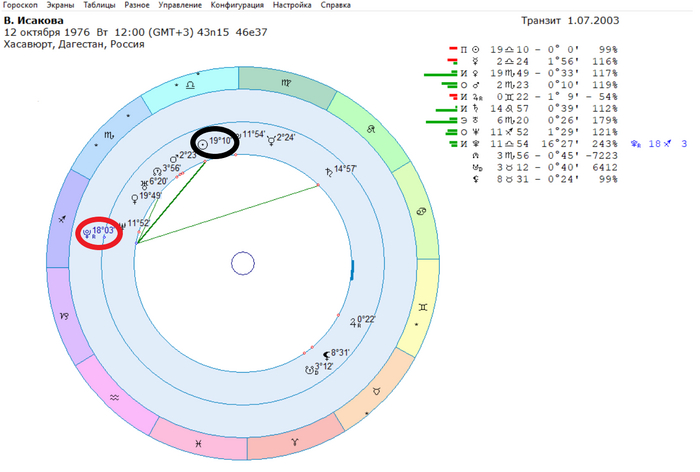Select the Aquarius sign on zodiac ring
Image resolution: width=700 pixels, height=472 pixels.
pyautogui.click(x=115, y=397)
